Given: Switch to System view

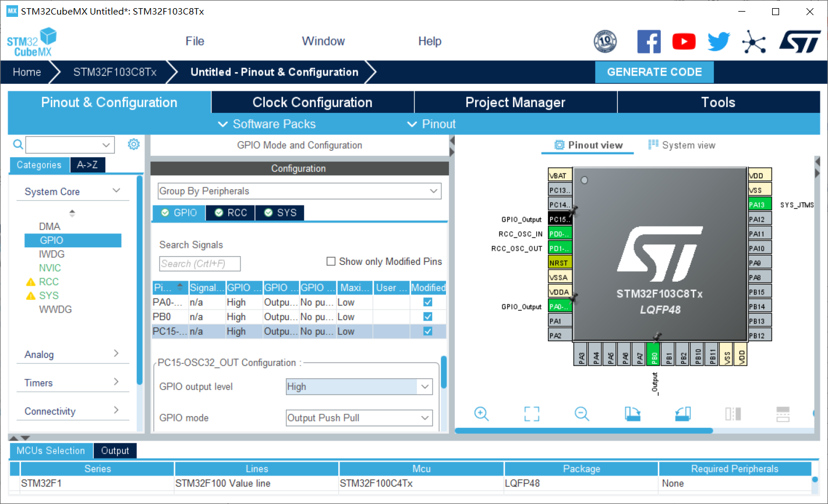Looking at the screenshot, I should tap(682, 145).
